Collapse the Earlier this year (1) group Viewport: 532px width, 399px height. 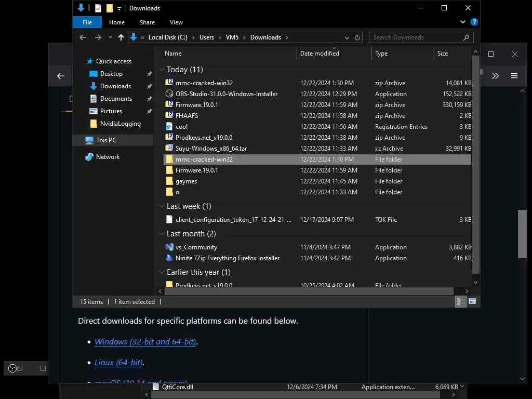162,272
